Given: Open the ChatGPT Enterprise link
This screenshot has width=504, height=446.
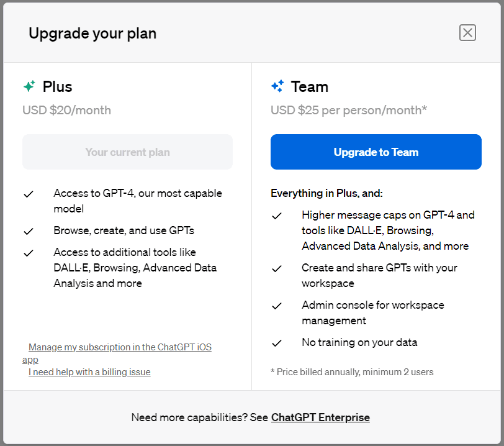Looking at the screenshot, I should click(x=320, y=417).
